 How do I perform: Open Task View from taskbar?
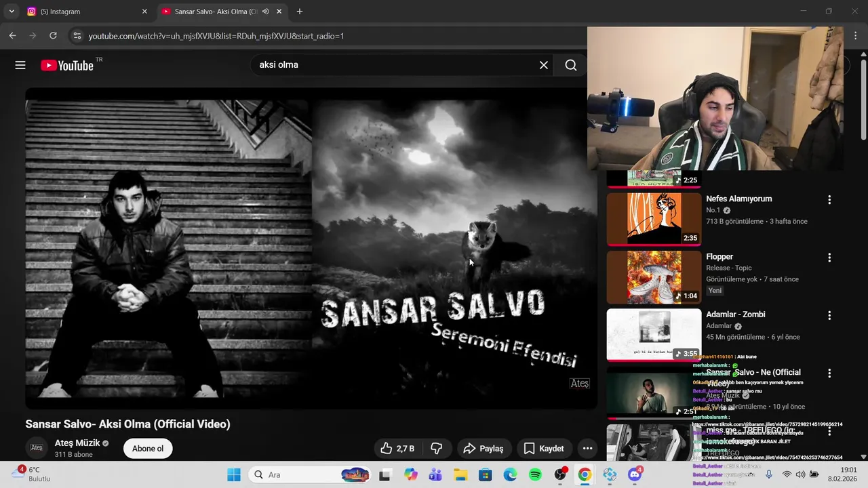385,474
